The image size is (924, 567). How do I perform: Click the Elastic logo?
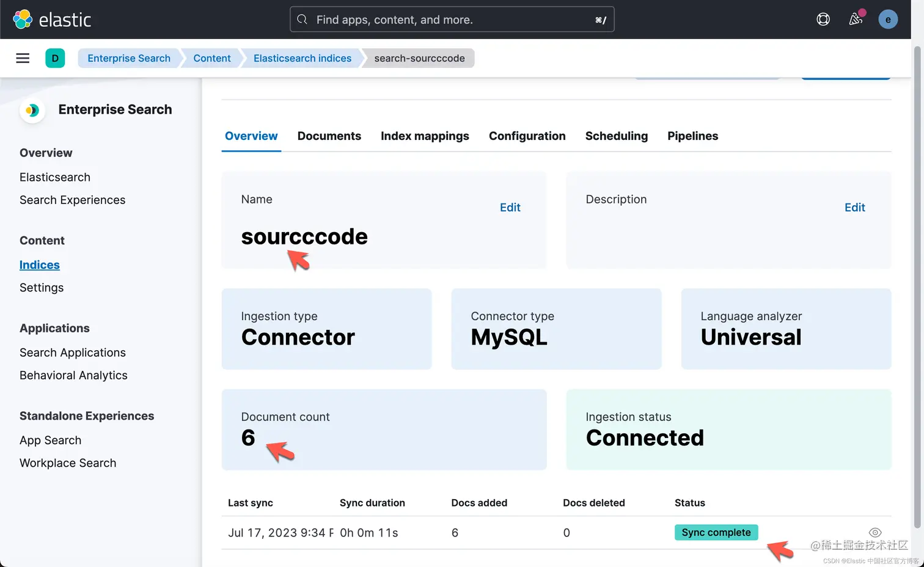tap(52, 20)
